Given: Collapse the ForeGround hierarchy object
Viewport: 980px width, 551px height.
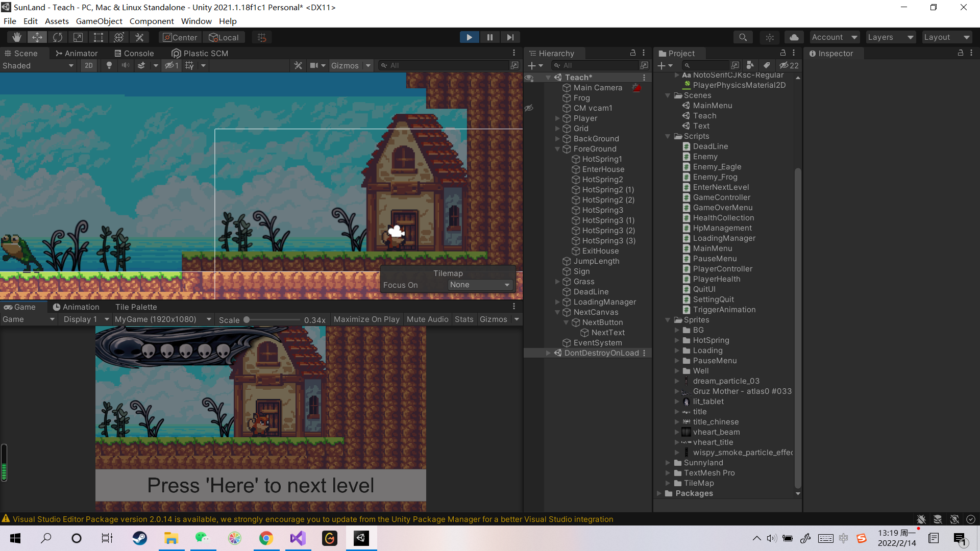Looking at the screenshot, I should coord(557,149).
